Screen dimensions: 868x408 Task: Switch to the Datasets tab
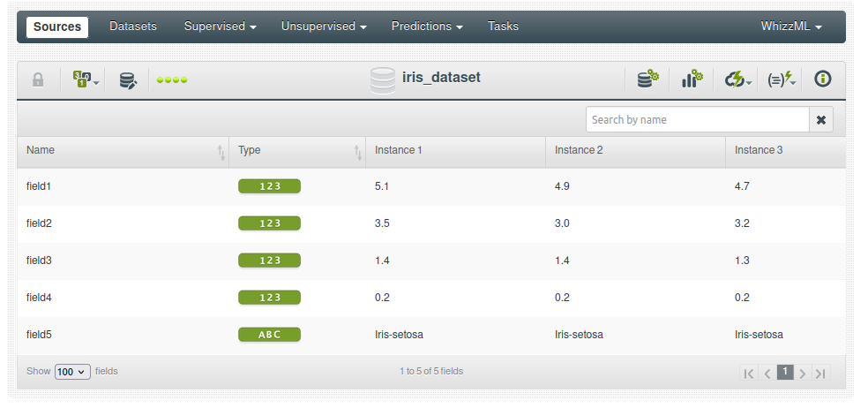pyautogui.click(x=133, y=26)
